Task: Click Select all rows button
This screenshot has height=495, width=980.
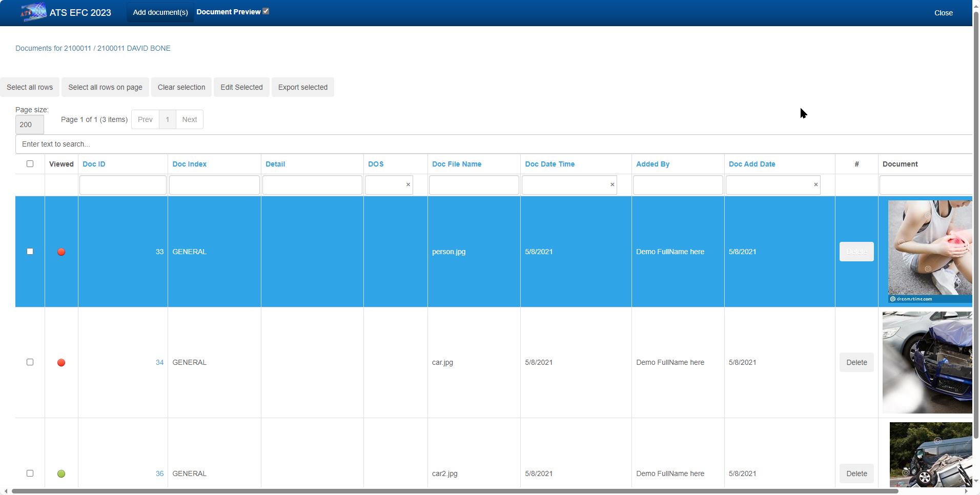Action: tap(30, 87)
